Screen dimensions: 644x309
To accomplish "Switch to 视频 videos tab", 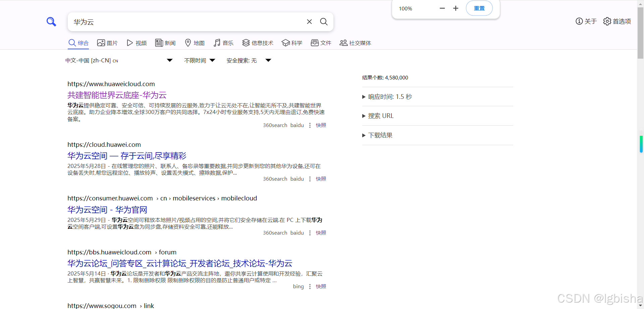I will (x=137, y=43).
